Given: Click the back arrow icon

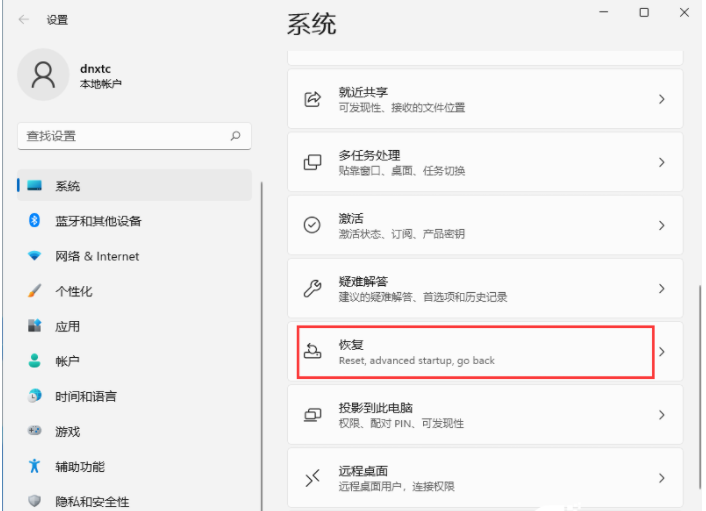Looking at the screenshot, I should pos(24,19).
